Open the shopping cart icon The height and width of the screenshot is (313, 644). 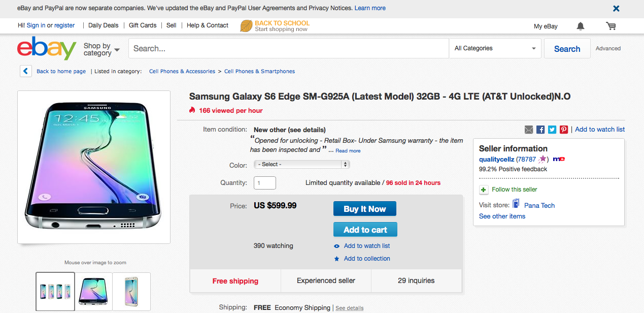(x=611, y=26)
